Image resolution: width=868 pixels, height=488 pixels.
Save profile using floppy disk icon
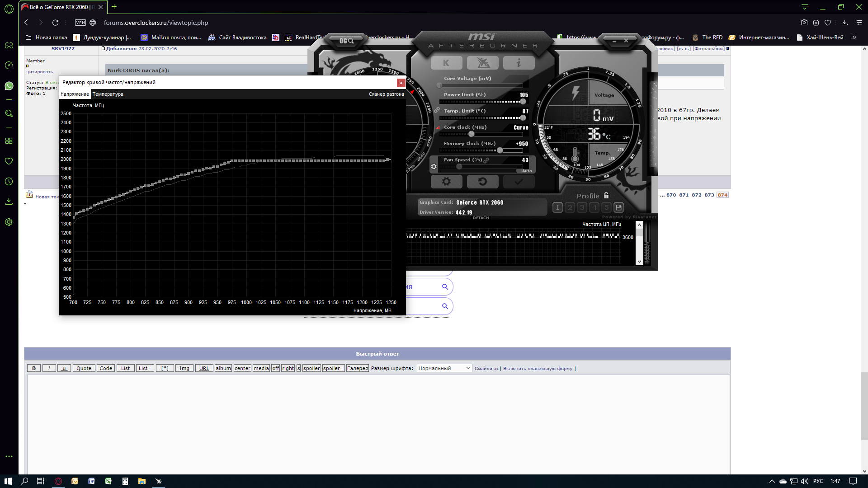coord(619,207)
